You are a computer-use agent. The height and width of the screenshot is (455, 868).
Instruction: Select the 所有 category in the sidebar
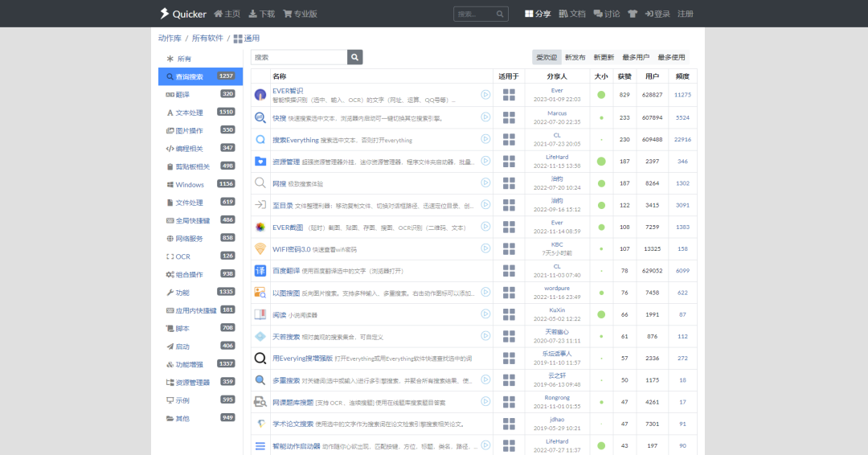click(200, 59)
